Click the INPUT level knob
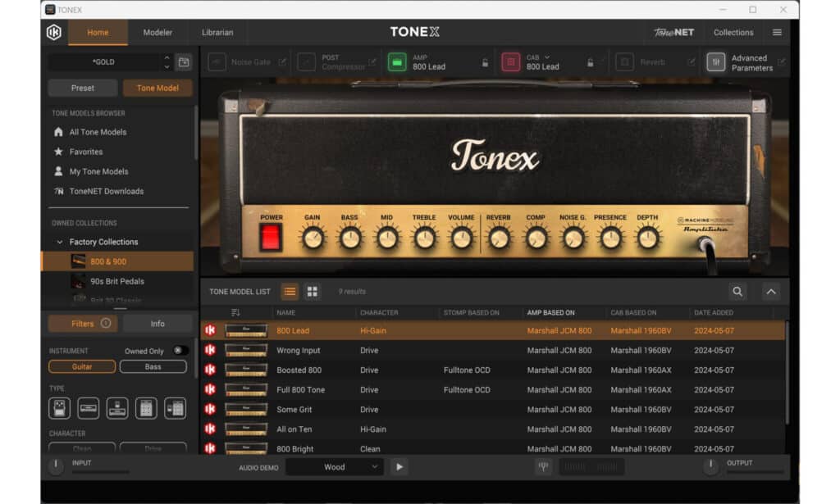840x504 pixels. (x=56, y=465)
